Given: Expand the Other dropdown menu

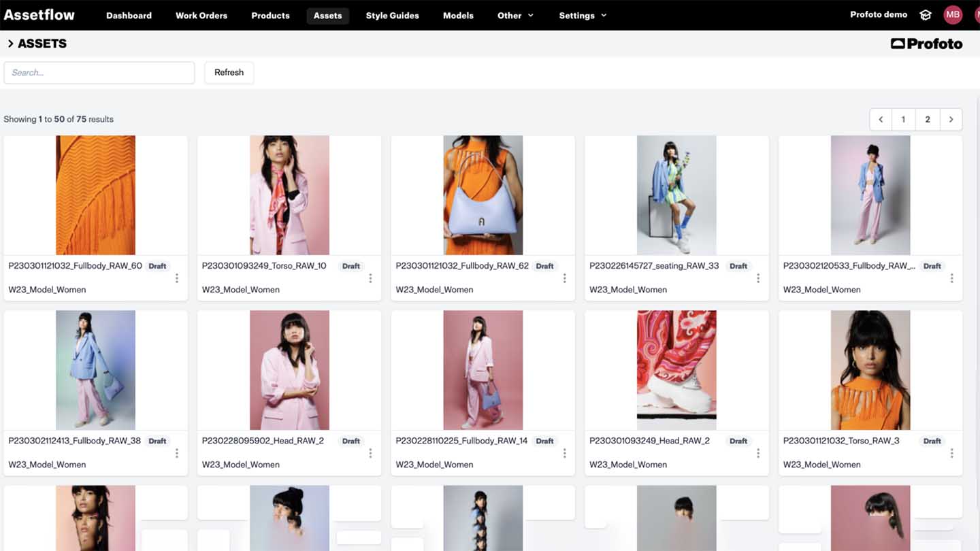Looking at the screenshot, I should coord(515,16).
